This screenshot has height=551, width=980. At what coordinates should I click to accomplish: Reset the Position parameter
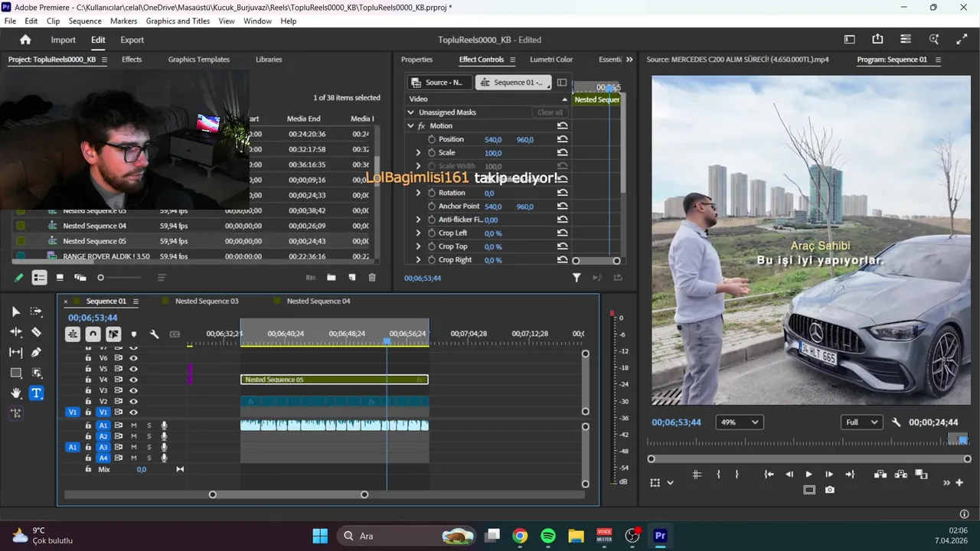point(563,139)
